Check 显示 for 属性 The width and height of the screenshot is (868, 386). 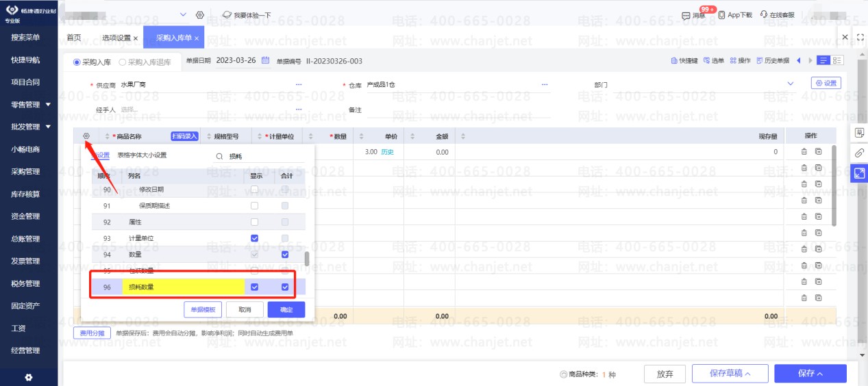[255, 222]
